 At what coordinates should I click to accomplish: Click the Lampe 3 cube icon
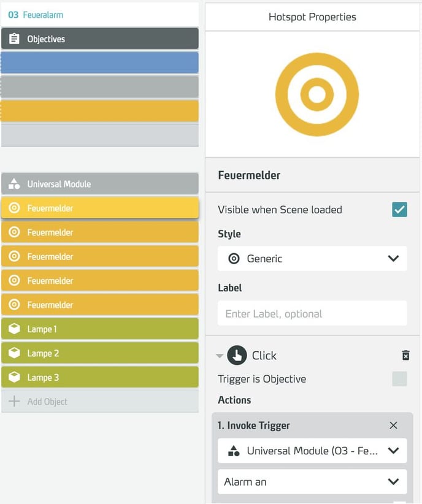[14, 378]
